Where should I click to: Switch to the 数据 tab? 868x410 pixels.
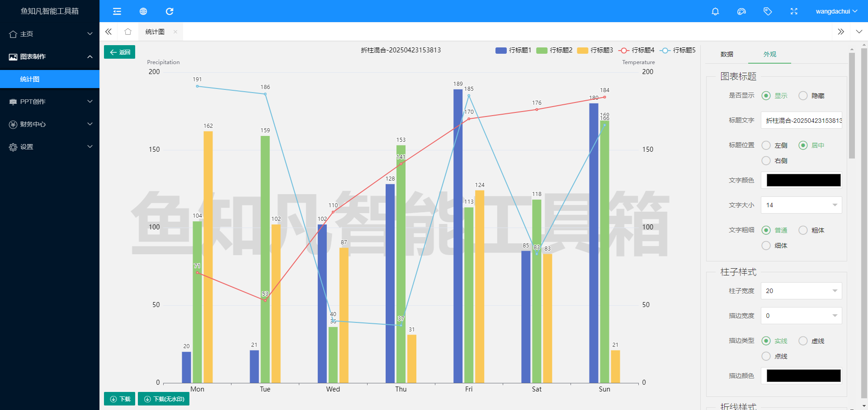(726, 54)
